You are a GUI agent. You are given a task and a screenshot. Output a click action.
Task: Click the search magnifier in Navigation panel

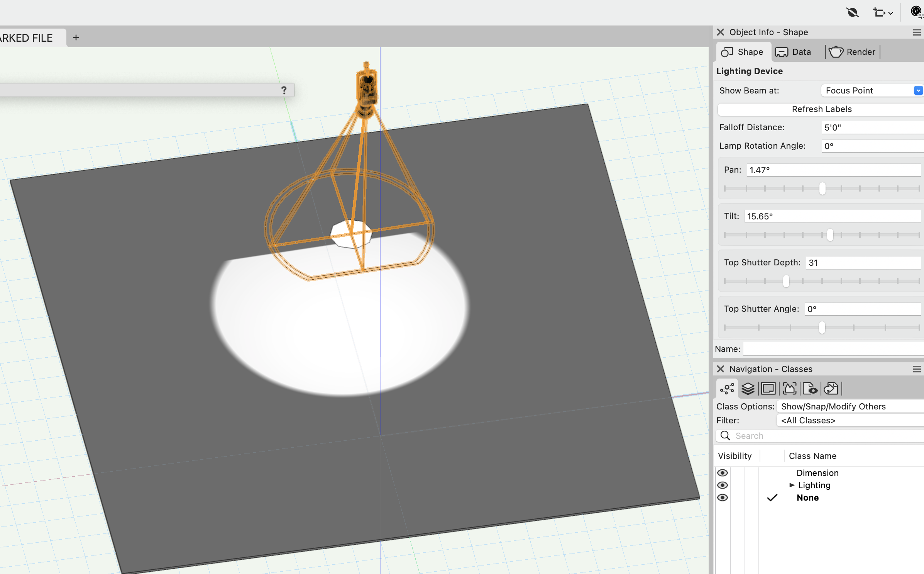pos(725,436)
